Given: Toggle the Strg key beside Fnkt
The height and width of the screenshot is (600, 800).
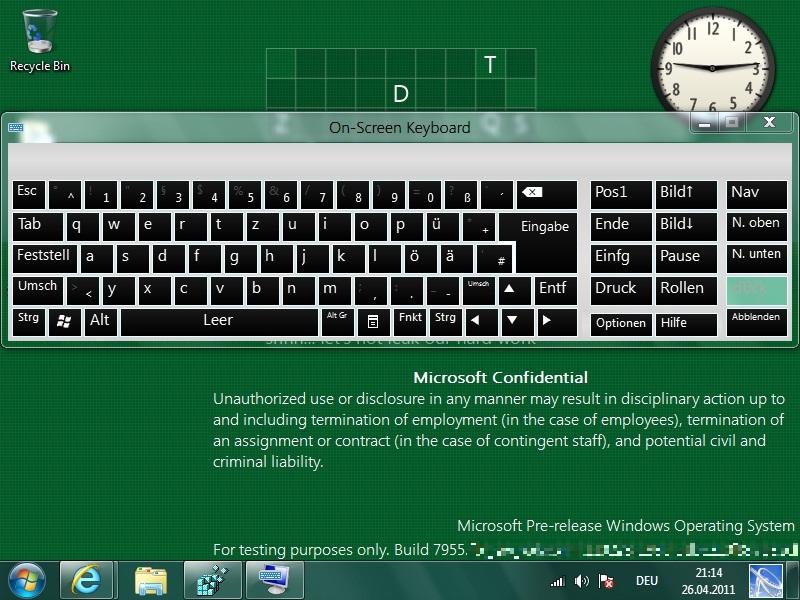Looking at the screenshot, I should pos(446,322).
